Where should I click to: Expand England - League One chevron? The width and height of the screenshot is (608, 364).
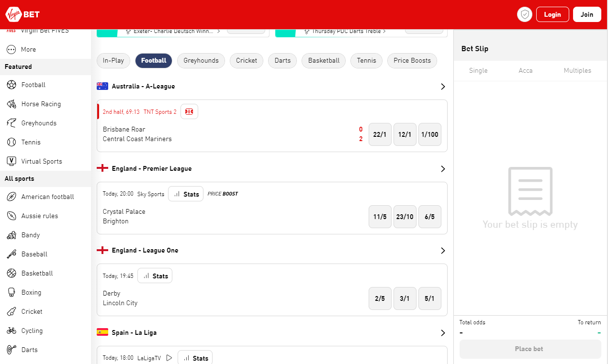pos(443,251)
